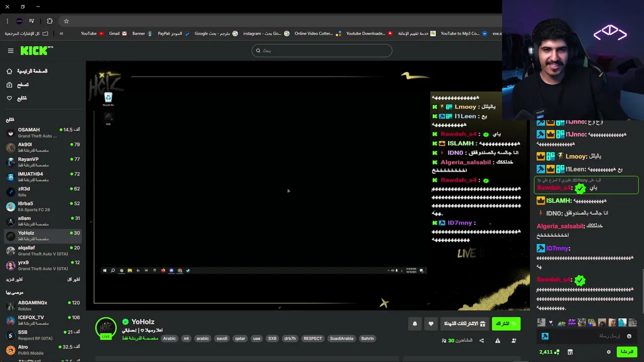
Task: Open the user icon beside report
Action: click(x=514, y=340)
